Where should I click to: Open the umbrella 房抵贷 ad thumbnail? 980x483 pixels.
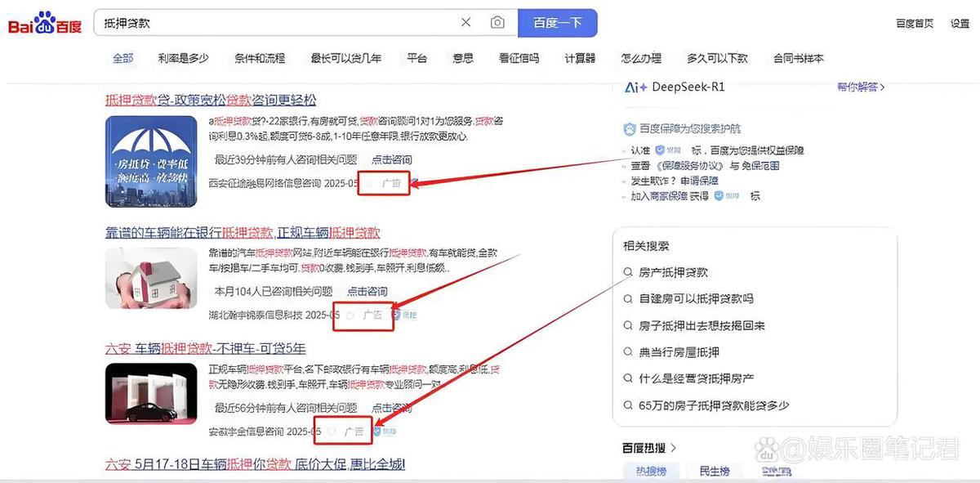(x=153, y=161)
